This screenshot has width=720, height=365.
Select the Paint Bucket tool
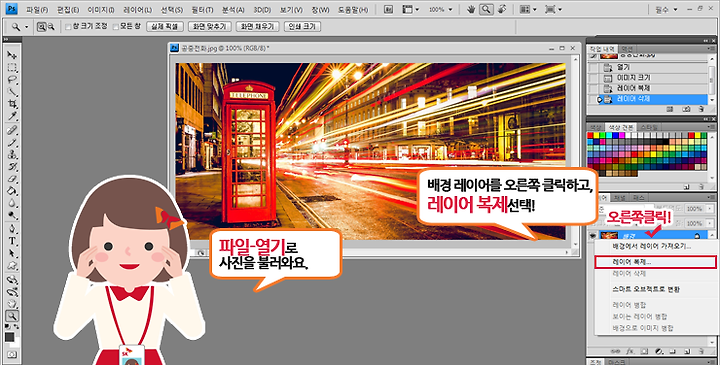(12, 191)
